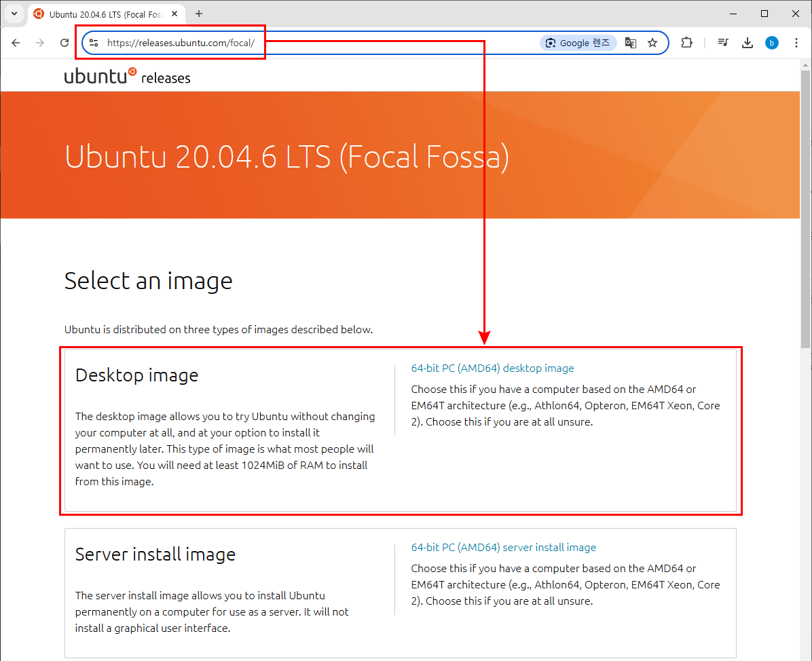812x661 pixels.
Task: Click the 'Select an image' heading
Action: [148, 281]
